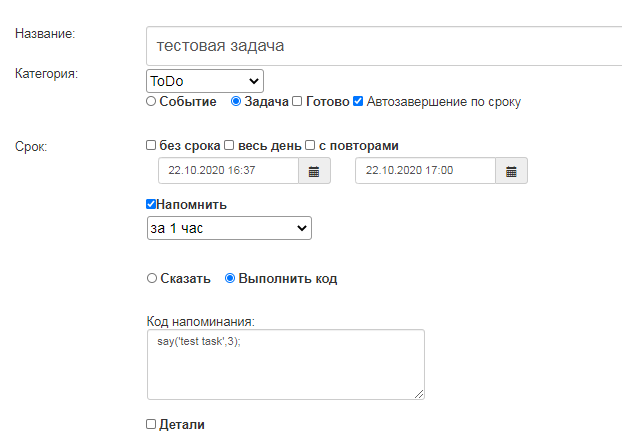Enable the с повторами checkbox
Viewport: 622px width, 445px height.
point(311,145)
